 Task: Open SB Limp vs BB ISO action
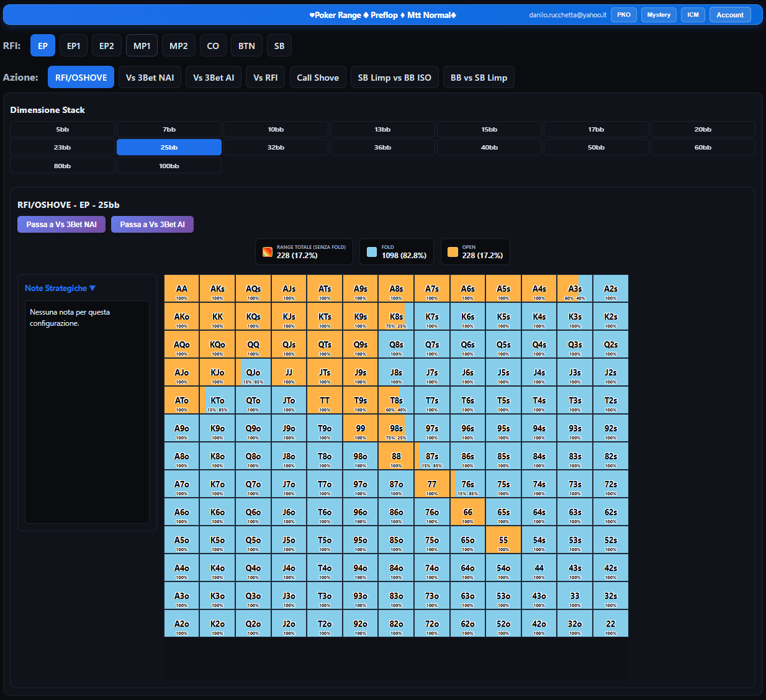point(395,78)
